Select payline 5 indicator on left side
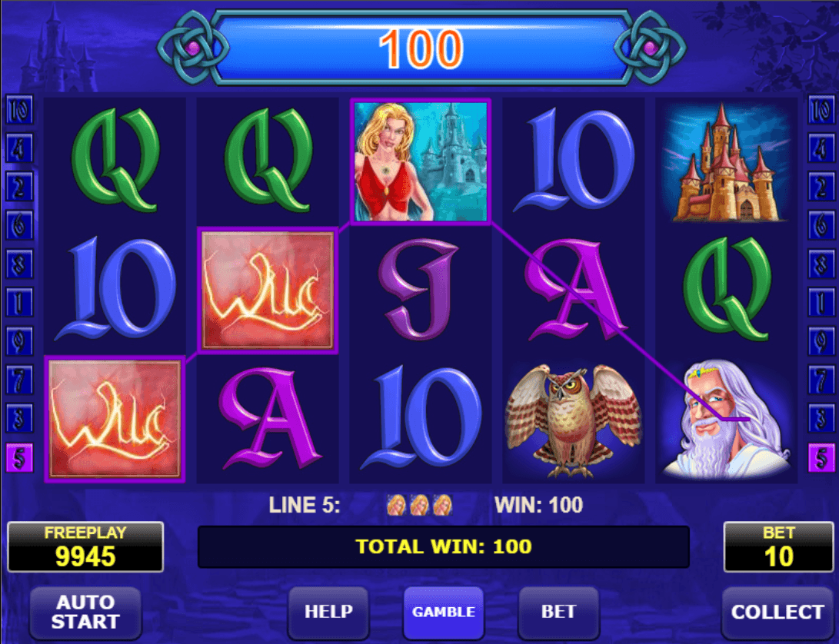 (18, 458)
